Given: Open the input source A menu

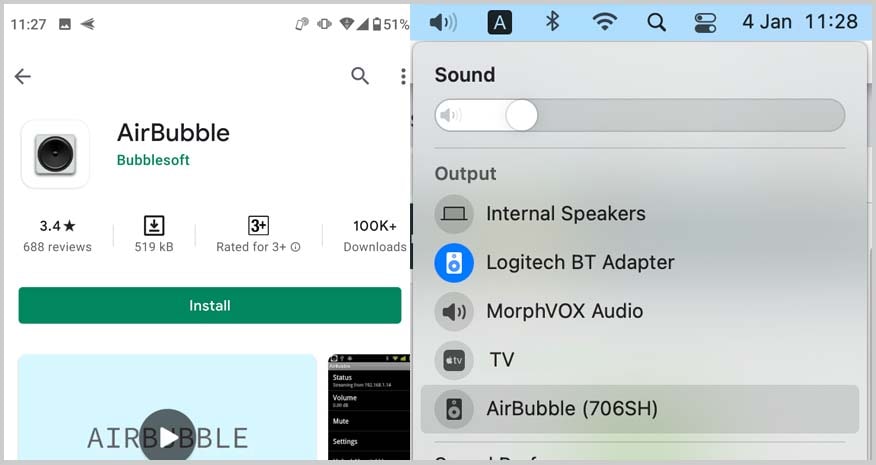Looking at the screenshot, I should click(x=499, y=22).
